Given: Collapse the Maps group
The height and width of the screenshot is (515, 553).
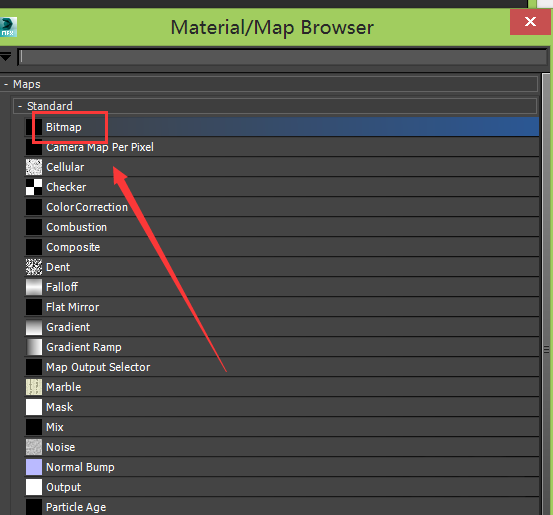Looking at the screenshot, I should coord(6,84).
